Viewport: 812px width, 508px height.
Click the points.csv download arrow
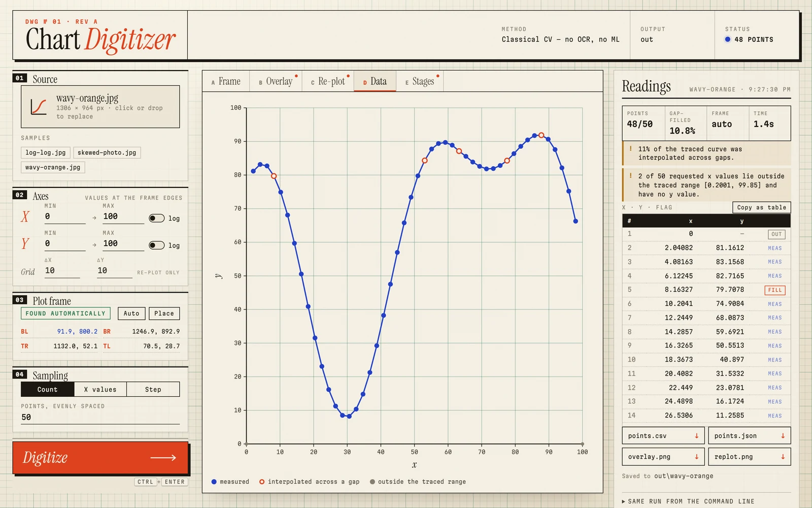click(x=696, y=436)
